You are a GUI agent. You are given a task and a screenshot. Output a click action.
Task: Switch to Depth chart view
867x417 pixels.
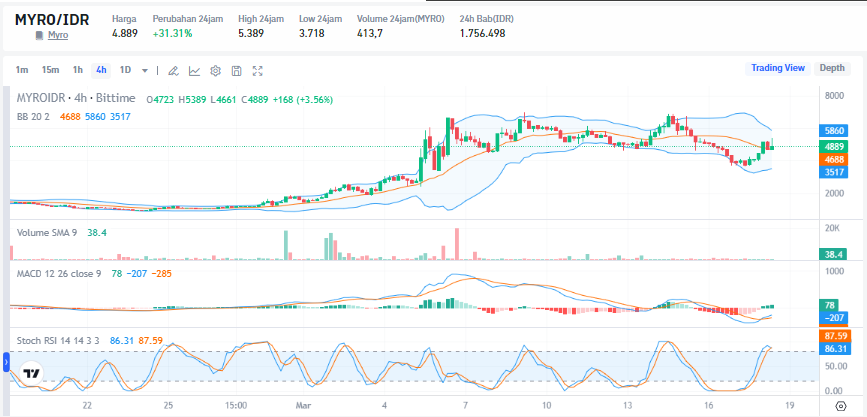click(x=832, y=68)
